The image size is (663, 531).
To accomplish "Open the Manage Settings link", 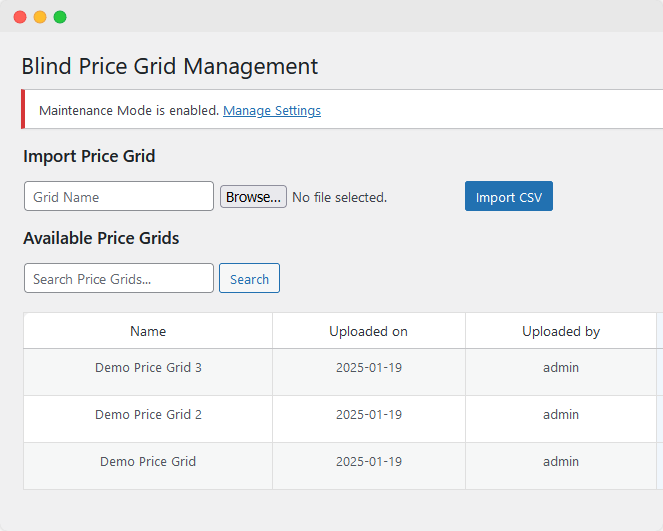I will point(272,111).
